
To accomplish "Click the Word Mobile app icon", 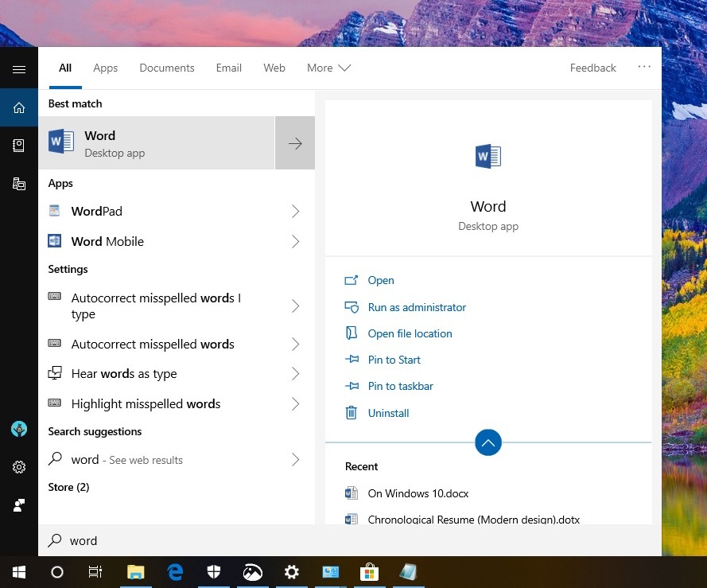I will 55,241.
